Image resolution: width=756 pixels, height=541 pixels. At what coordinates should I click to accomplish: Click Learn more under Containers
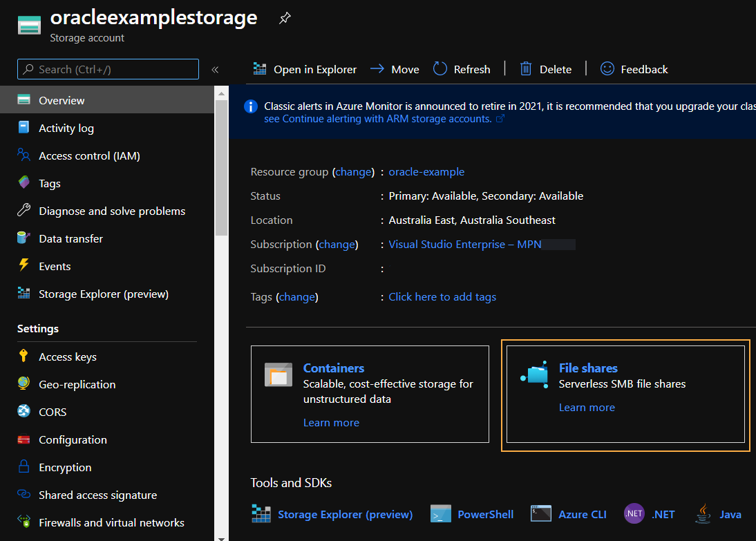tap(331, 422)
